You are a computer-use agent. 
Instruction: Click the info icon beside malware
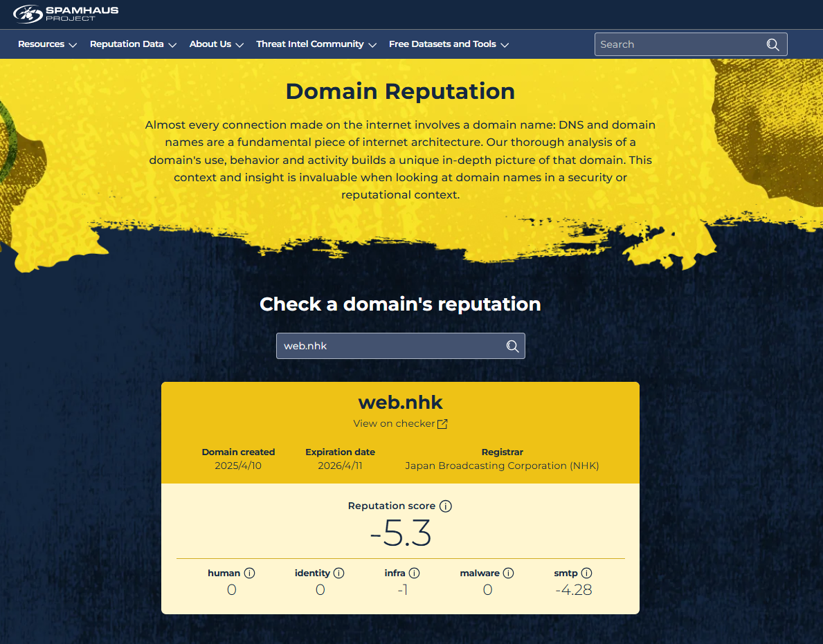click(508, 573)
